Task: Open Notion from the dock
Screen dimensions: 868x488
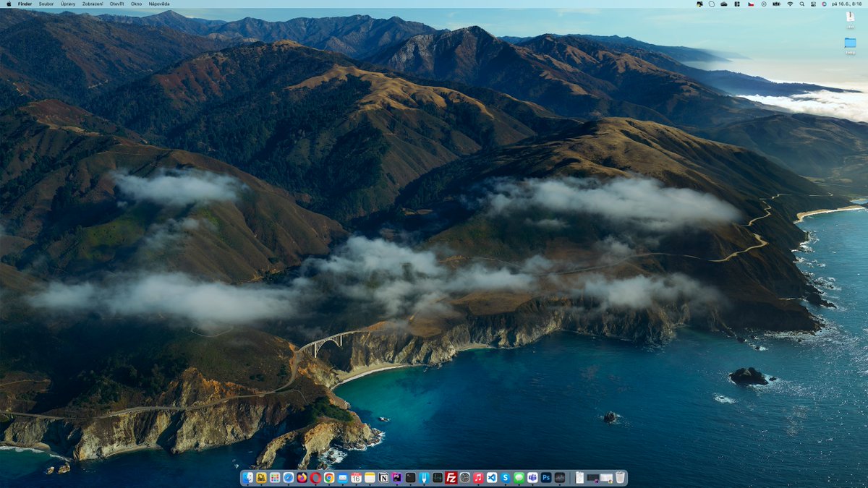Action: tap(383, 478)
